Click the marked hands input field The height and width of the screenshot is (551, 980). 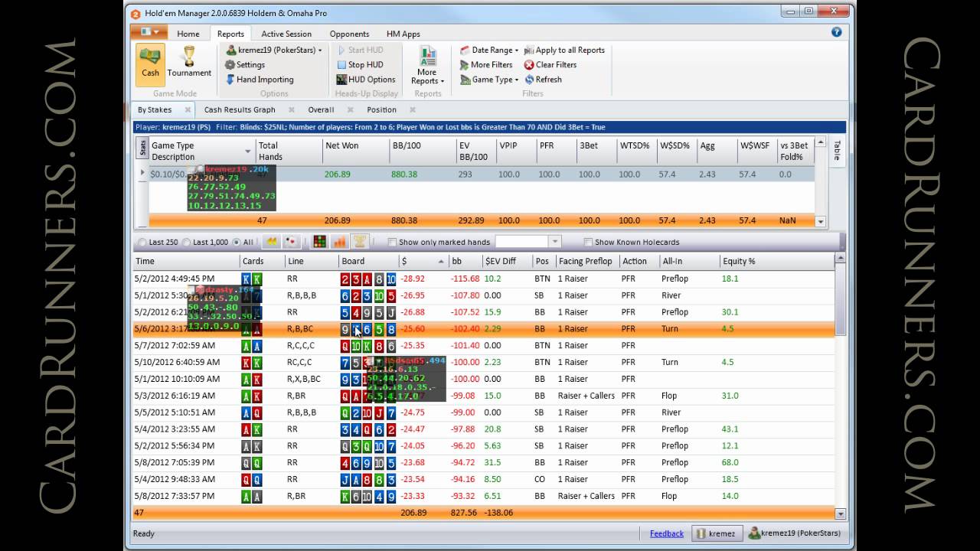pos(522,242)
